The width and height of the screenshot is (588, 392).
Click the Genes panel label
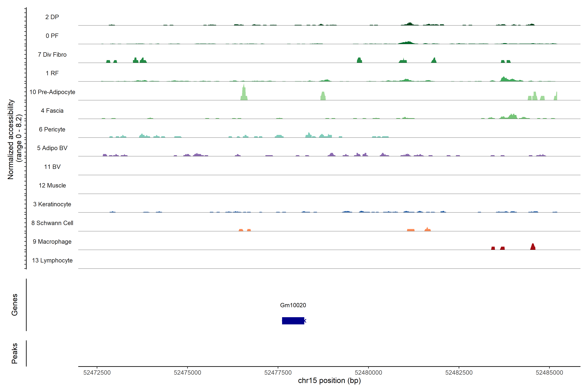tap(15, 305)
